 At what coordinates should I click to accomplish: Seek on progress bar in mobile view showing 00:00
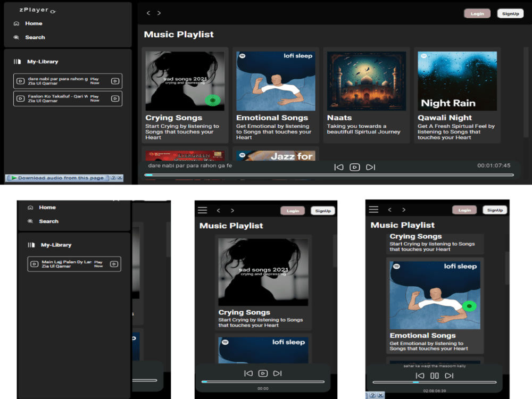(x=263, y=381)
